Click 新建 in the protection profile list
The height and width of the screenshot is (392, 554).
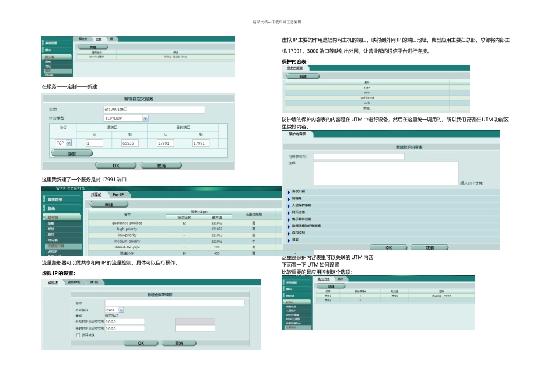(303, 76)
